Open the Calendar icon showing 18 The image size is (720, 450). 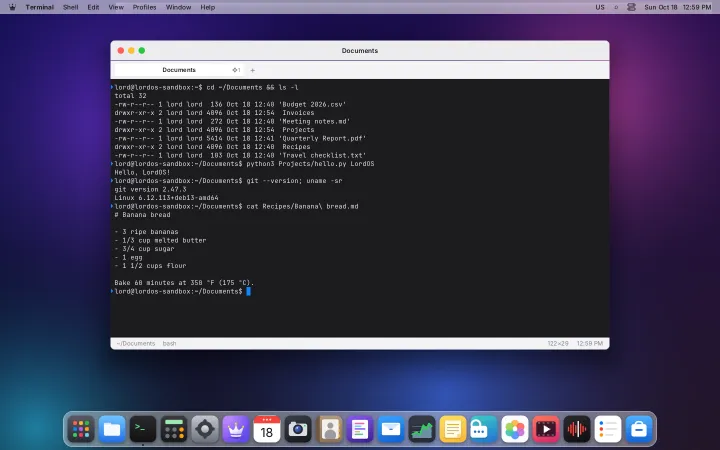click(267, 429)
